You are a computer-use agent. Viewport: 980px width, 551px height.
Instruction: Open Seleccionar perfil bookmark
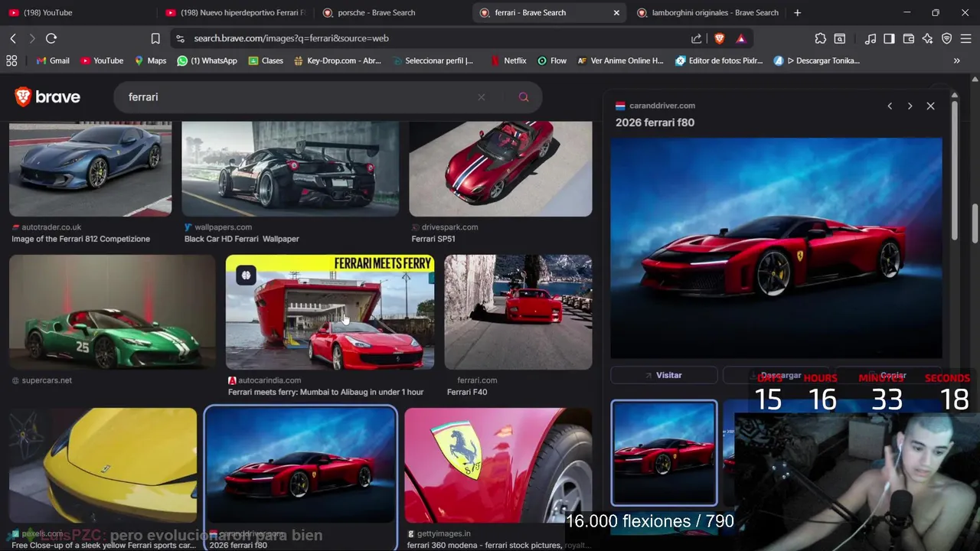433,60
